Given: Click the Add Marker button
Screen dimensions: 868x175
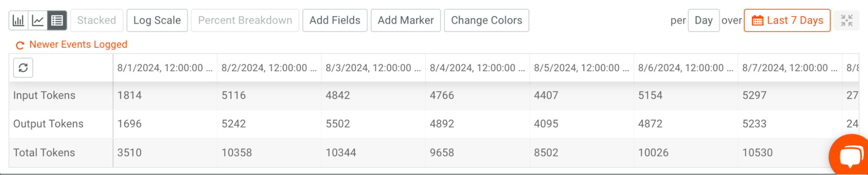Looking at the screenshot, I should [406, 20].
